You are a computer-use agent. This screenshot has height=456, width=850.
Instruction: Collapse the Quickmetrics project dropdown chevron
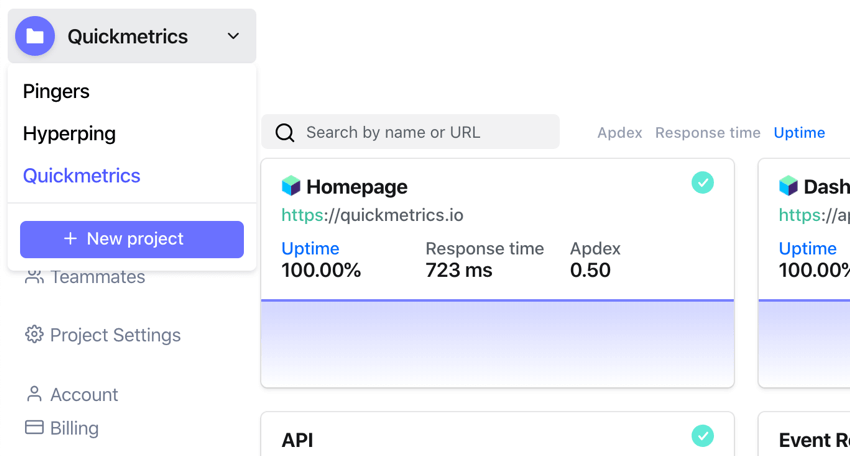[x=233, y=36]
